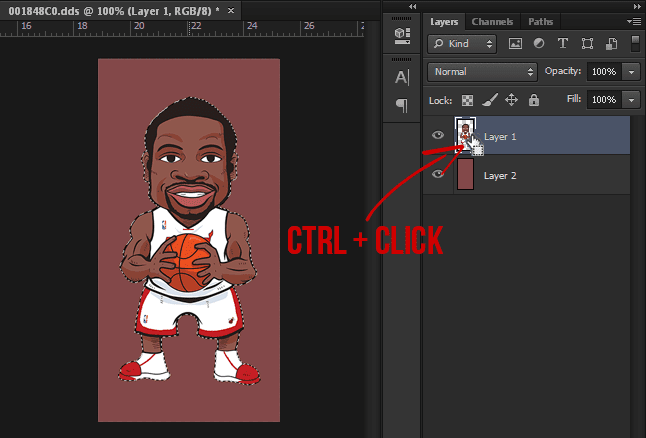
Task: Open the Opacity slider arrow
Action: [631, 72]
